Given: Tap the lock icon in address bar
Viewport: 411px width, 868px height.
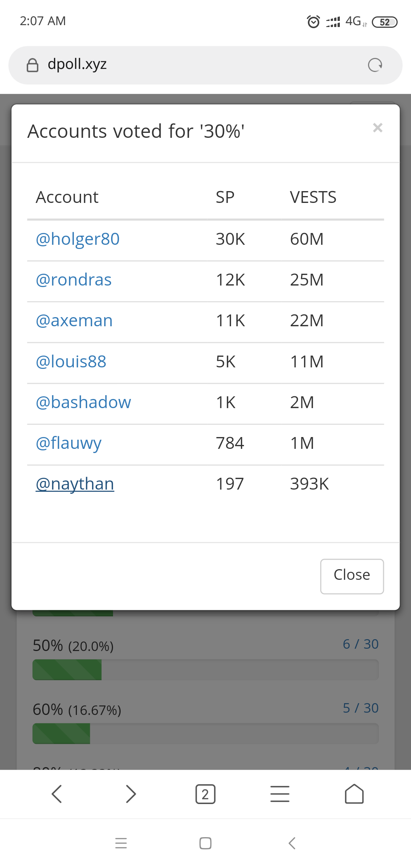Looking at the screenshot, I should tap(33, 65).
